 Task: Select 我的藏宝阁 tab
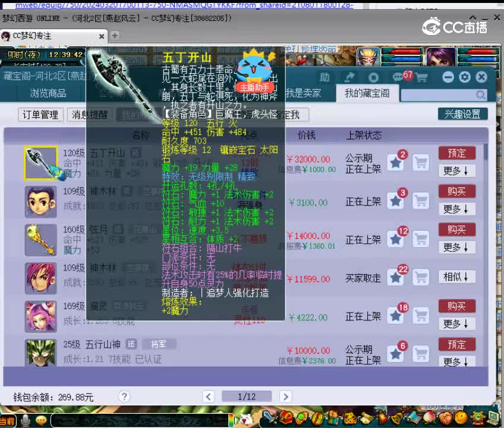click(x=367, y=93)
